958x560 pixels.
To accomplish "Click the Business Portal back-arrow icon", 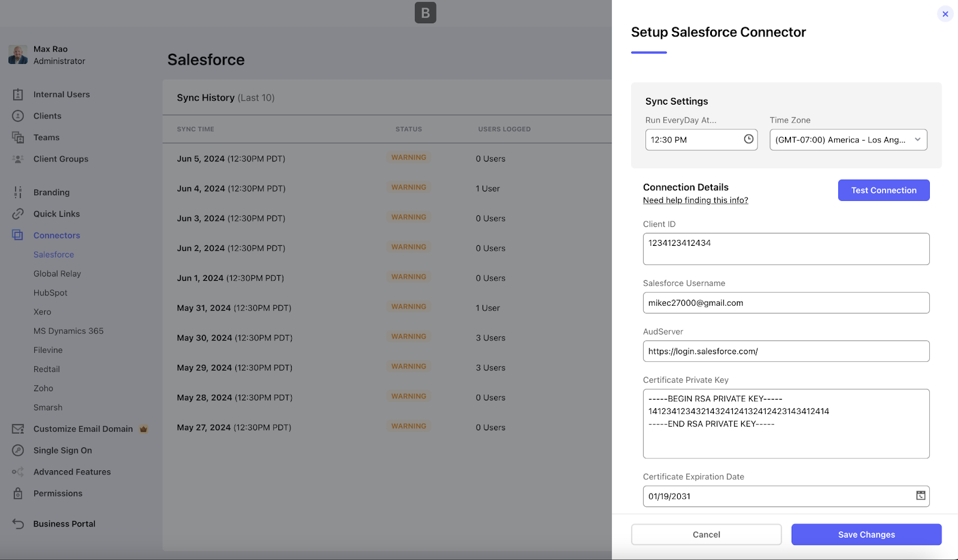I will tap(18, 524).
